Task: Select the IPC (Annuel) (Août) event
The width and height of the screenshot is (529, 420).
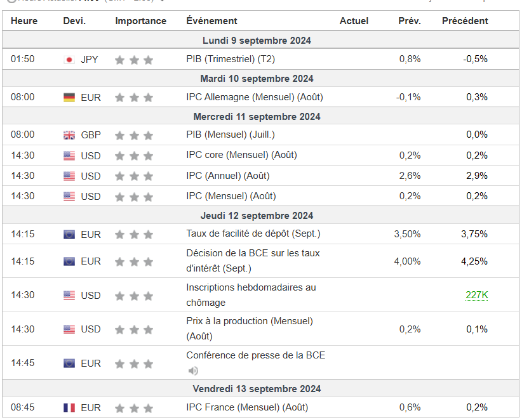Action: tap(232, 176)
